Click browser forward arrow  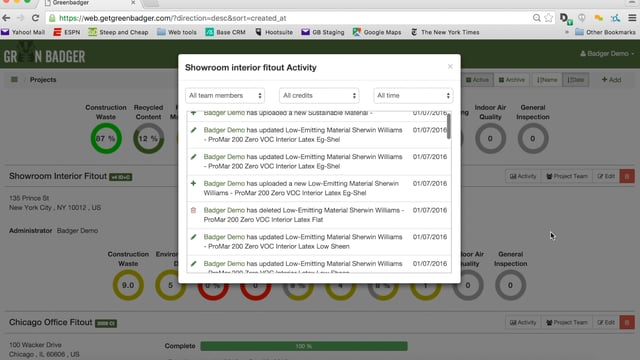point(20,18)
